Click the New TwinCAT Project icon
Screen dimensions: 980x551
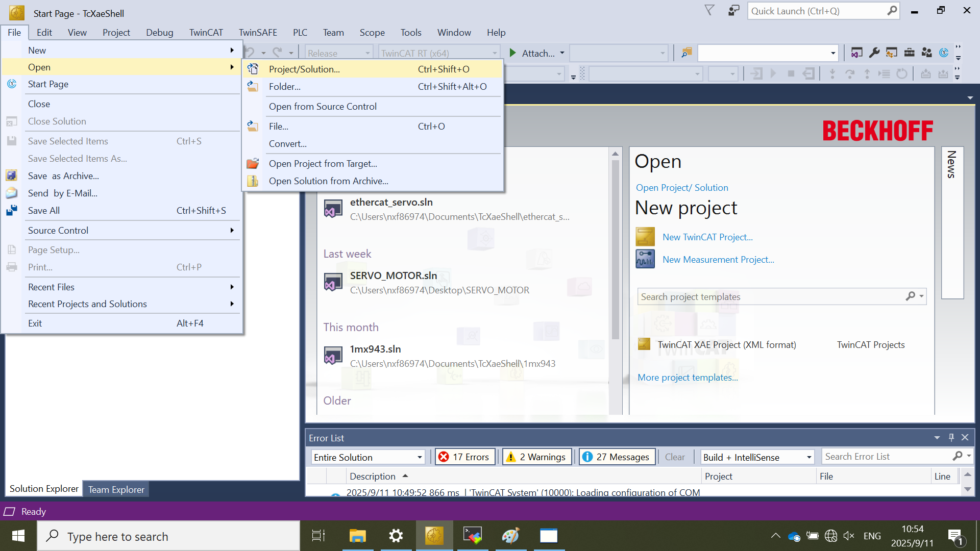[645, 237]
